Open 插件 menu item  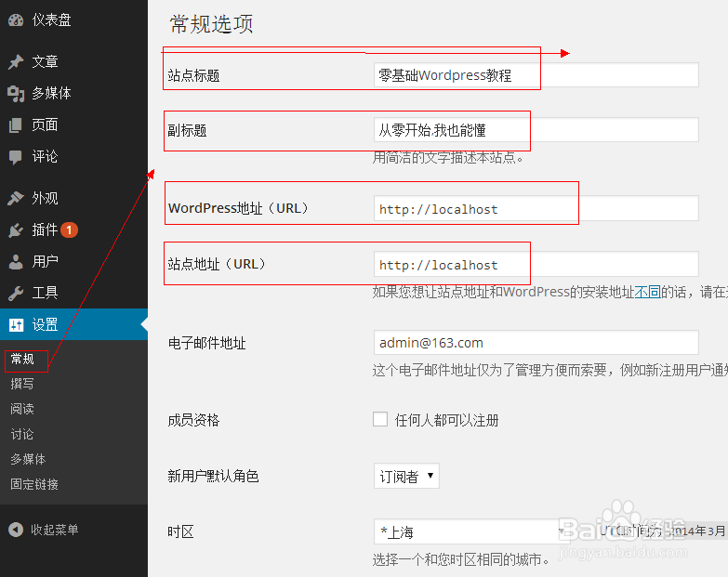(x=45, y=229)
